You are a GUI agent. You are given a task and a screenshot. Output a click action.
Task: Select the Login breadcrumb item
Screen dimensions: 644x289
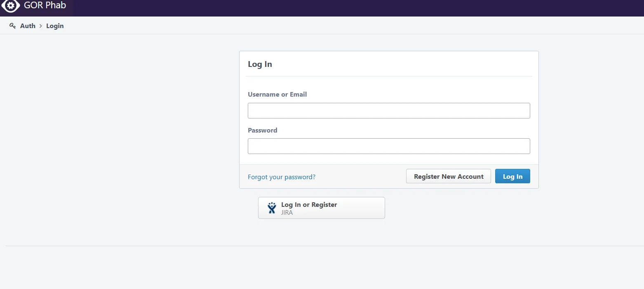tap(55, 26)
